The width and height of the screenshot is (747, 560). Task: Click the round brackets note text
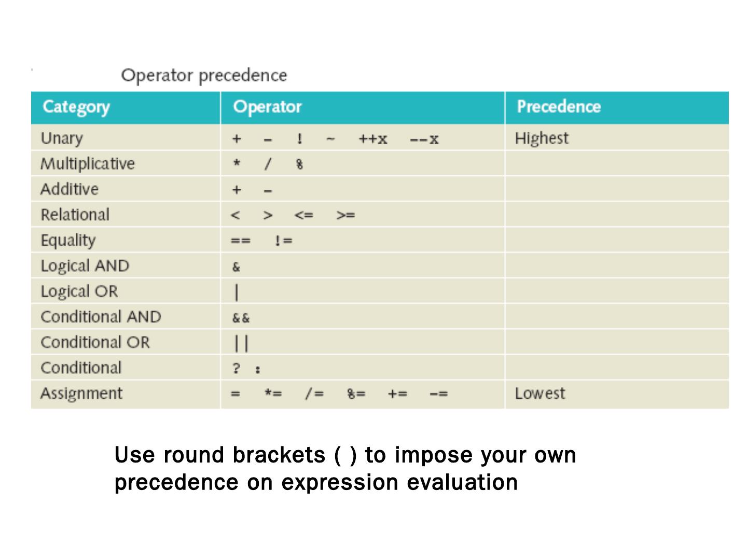coord(345,468)
